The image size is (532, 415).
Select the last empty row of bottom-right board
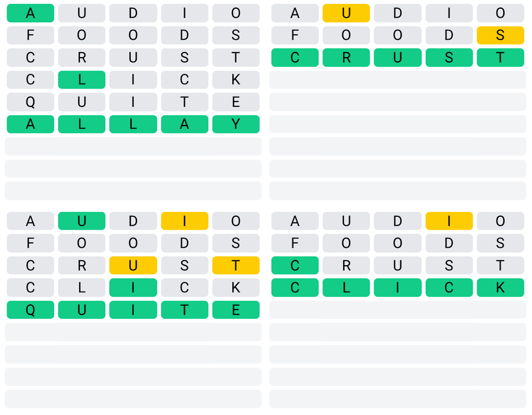[x=397, y=399]
